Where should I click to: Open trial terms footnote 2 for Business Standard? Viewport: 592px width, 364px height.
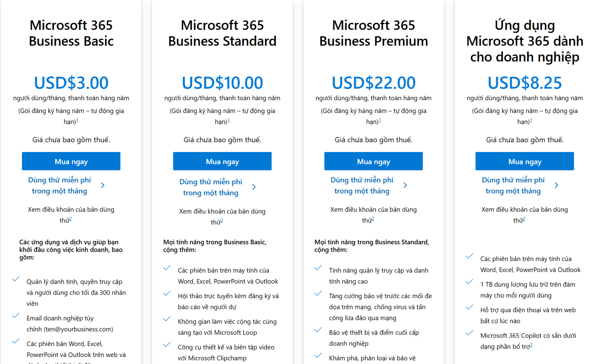(222, 221)
